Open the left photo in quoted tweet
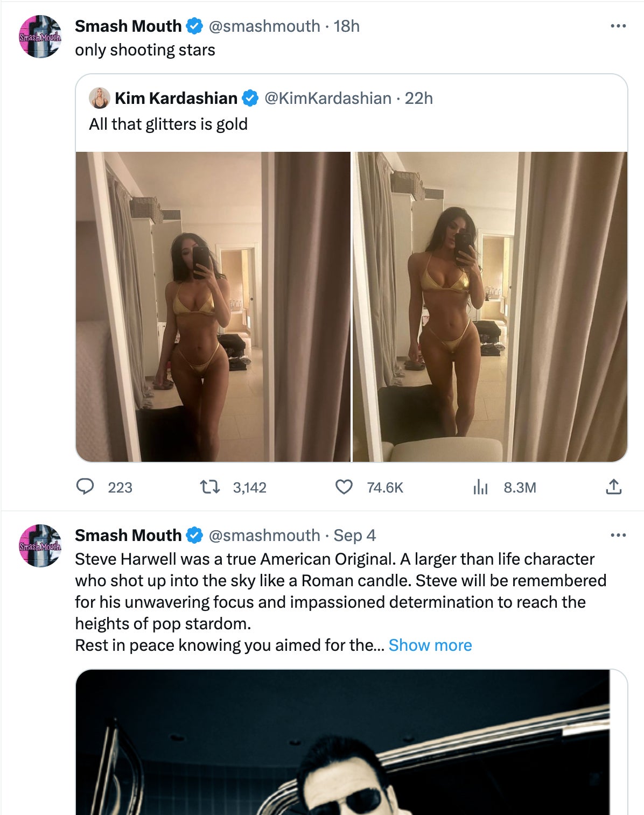Image resolution: width=644 pixels, height=815 pixels. [213, 307]
